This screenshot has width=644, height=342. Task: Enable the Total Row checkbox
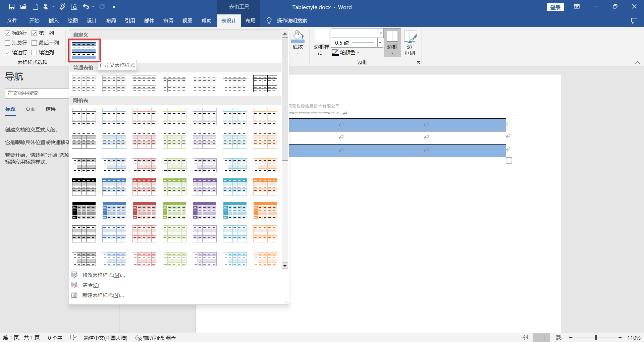click(7, 43)
